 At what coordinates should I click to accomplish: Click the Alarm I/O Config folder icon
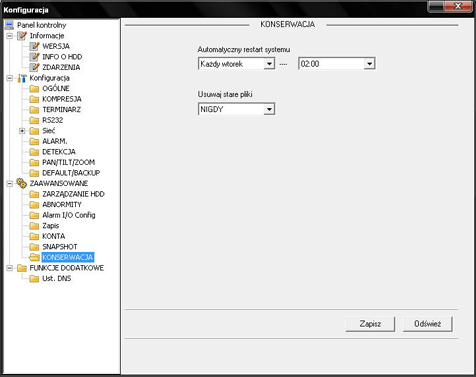click(x=34, y=215)
